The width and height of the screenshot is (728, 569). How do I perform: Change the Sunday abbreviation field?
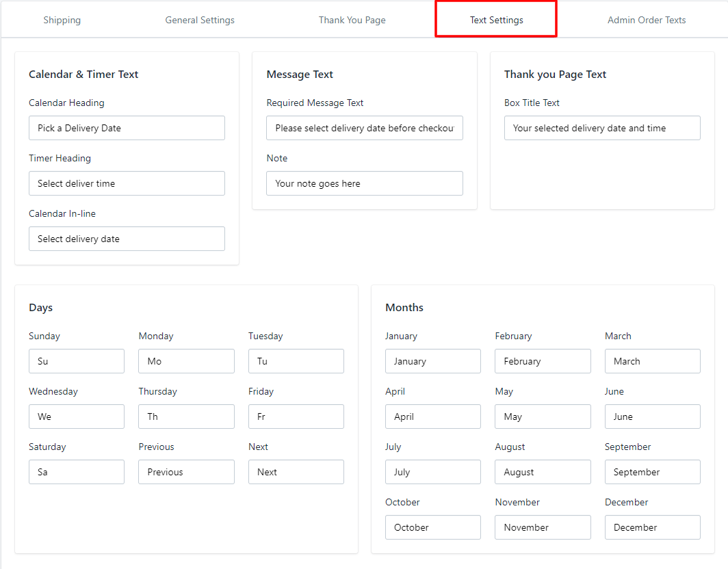click(x=77, y=361)
